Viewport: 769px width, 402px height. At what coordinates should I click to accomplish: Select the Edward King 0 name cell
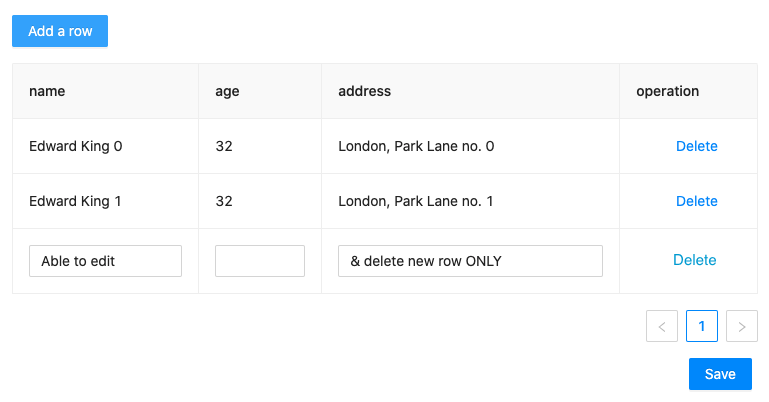[x=76, y=146]
